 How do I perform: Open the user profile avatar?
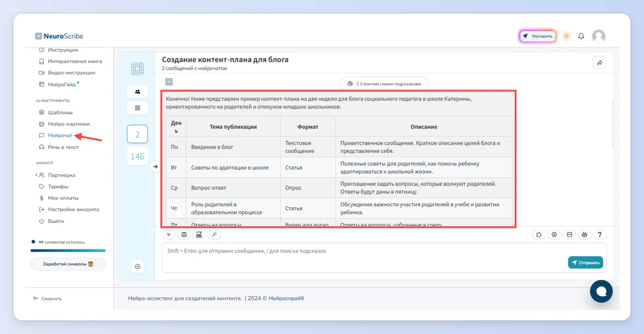click(x=598, y=36)
